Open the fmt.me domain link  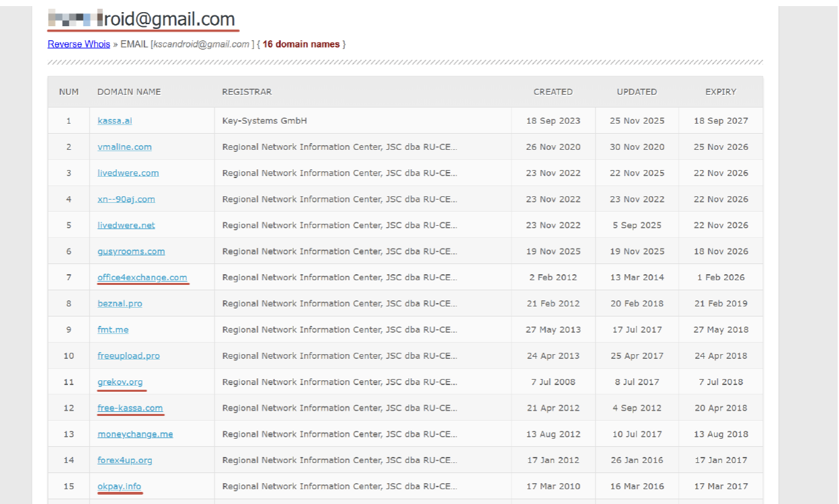113,330
